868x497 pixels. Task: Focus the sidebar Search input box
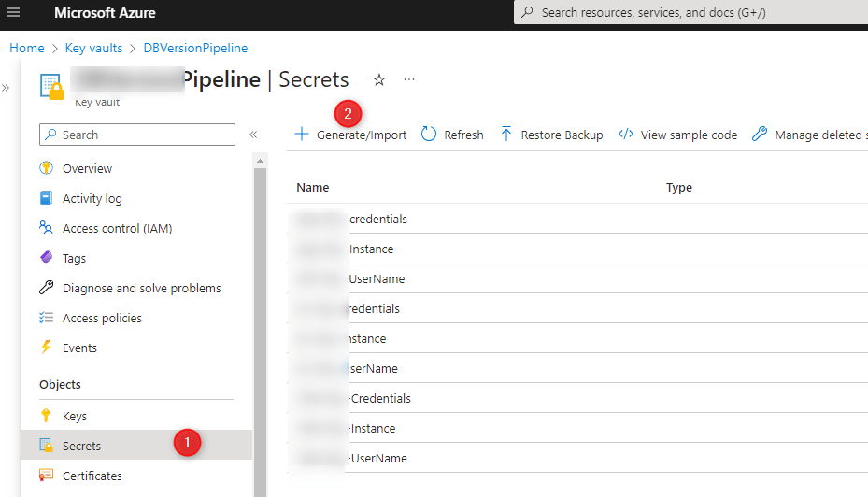[x=137, y=135]
